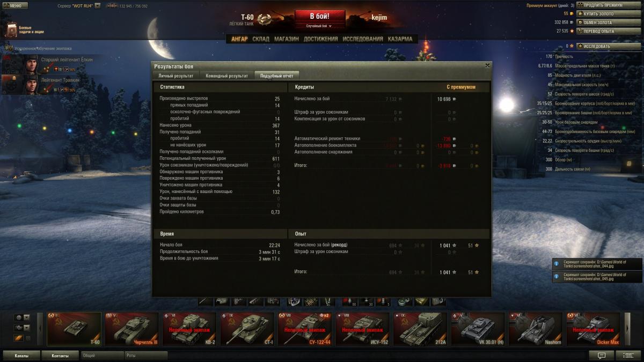Switch to Подробный отчёт tab

(276, 76)
